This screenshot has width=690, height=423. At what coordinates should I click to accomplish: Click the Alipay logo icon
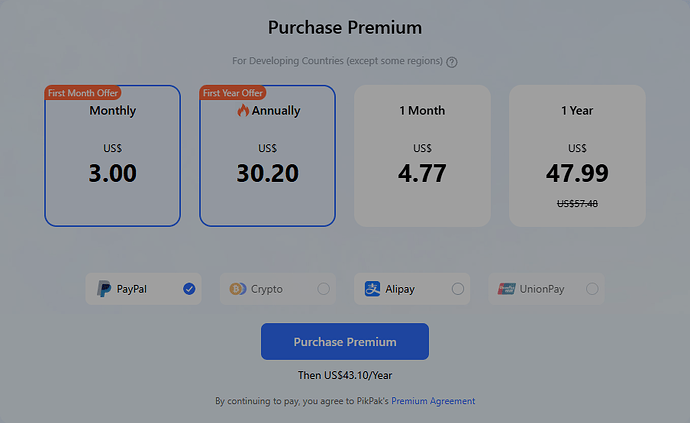click(x=372, y=289)
